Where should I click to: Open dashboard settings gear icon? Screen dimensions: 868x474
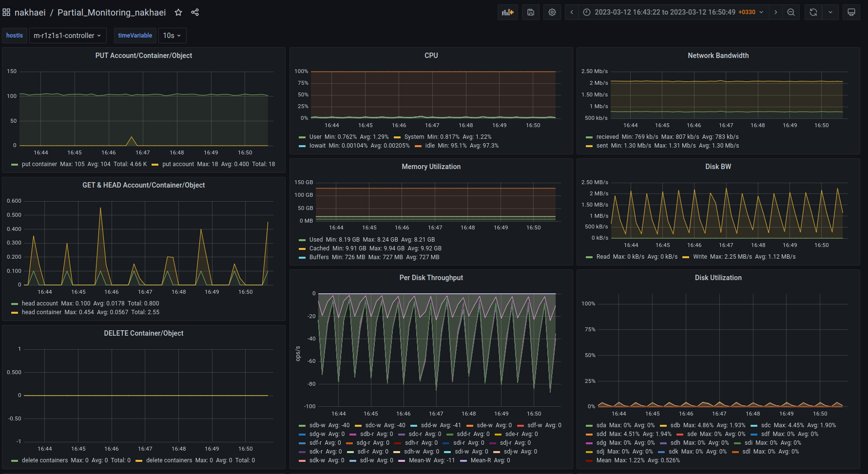click(x=552, y=12)
